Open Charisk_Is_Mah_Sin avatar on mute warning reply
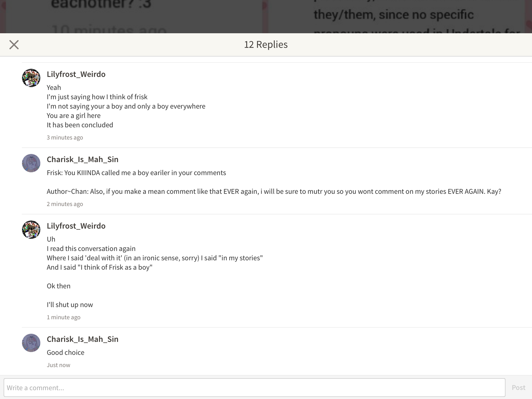The image size is (532, 399). (x=31, y=163)
